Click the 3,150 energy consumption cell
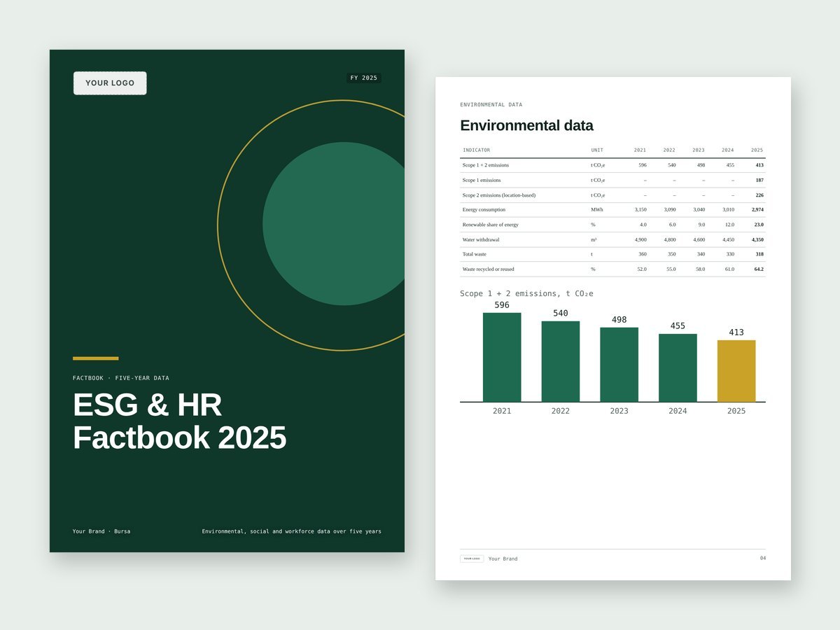Screen dimensions: 840x630 point(640,209)
